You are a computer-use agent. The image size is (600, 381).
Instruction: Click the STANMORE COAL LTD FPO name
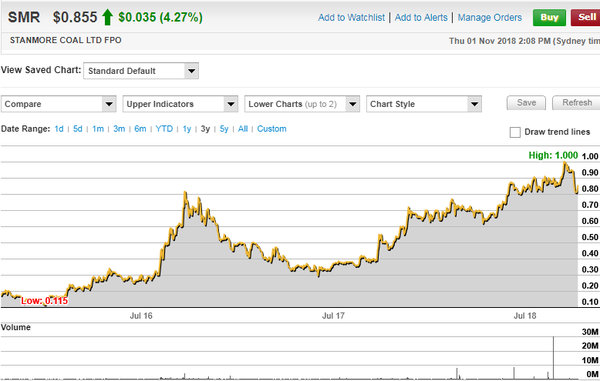(65, 40)
